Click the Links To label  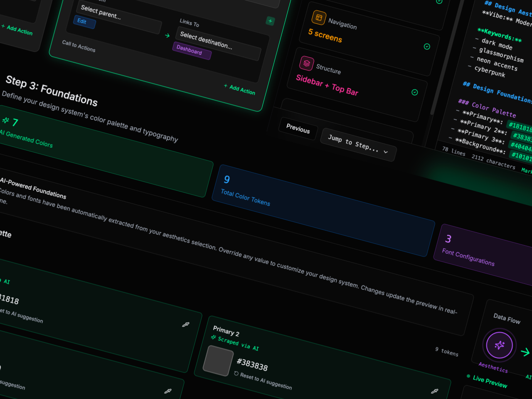(x=190, y=22)
